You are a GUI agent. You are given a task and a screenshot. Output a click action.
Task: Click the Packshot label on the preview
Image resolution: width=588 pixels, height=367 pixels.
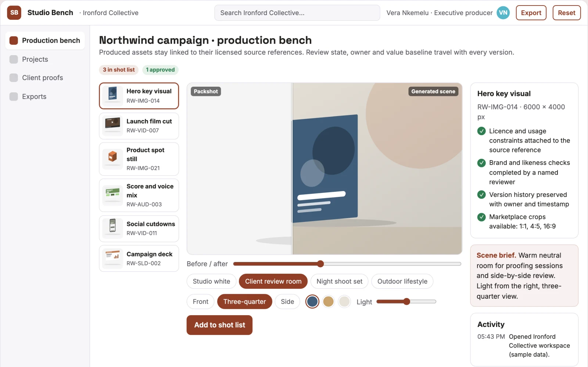pos(206,91)
